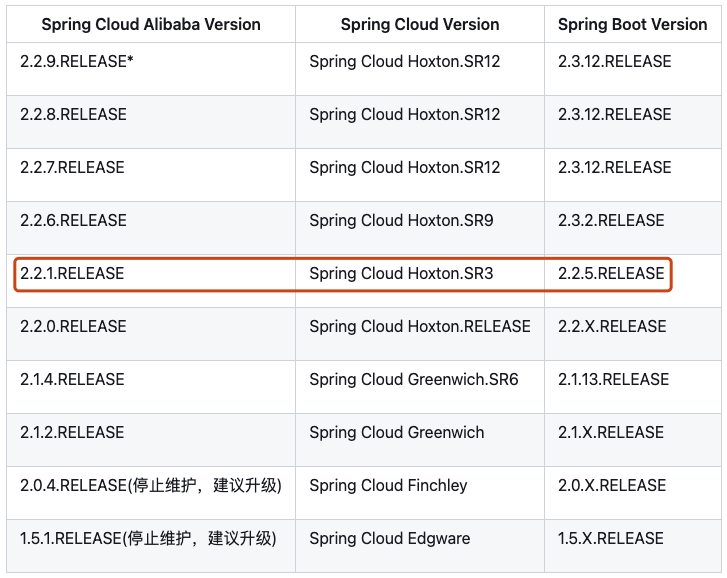This screenshot has height=578, width=727.
Task: Click the 1.5.1.RELEASE deprecated version cell
Action: coord(148,539)
